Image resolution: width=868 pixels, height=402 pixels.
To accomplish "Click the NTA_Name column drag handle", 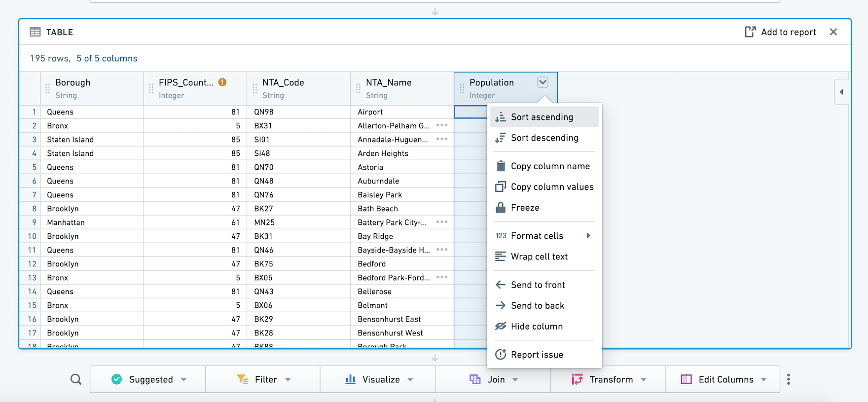I will click(x=359, y=88).
